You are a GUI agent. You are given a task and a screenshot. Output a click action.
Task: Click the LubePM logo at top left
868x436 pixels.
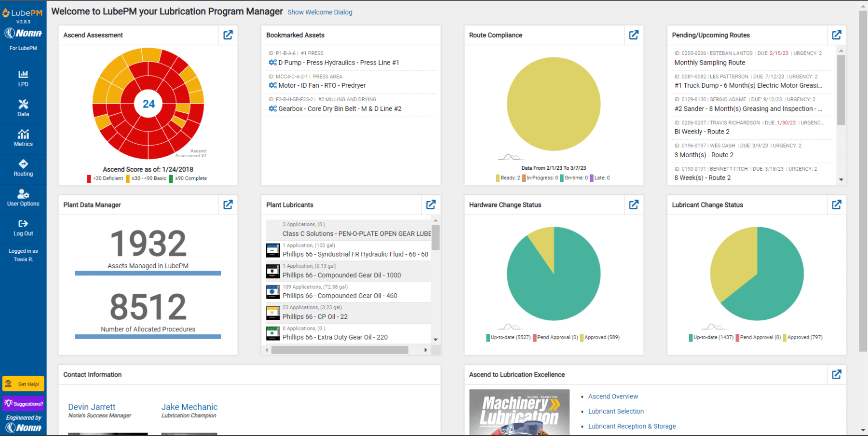pos(23,13)
